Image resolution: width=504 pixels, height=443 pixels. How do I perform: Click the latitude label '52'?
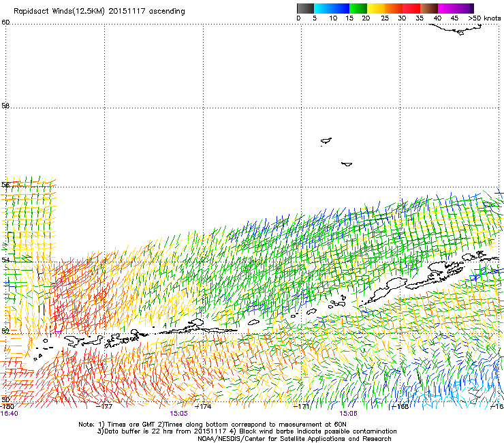[5, 331]
